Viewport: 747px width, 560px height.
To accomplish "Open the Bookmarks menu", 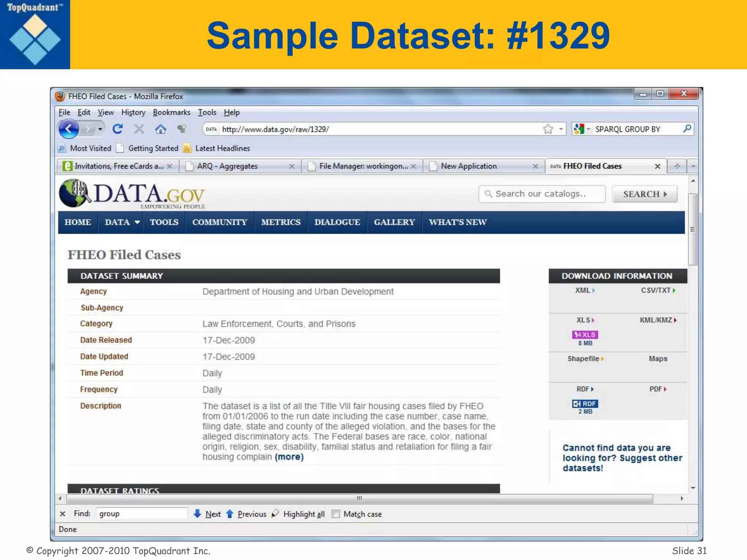I will point(171,112).
